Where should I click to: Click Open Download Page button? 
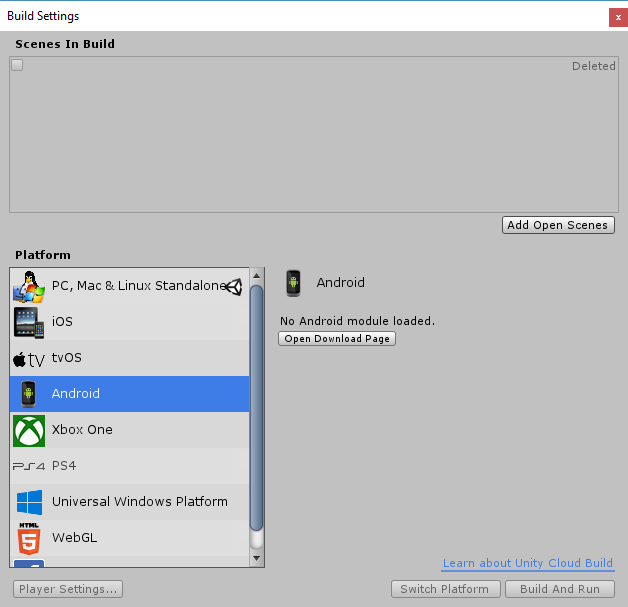coord(337,339)
